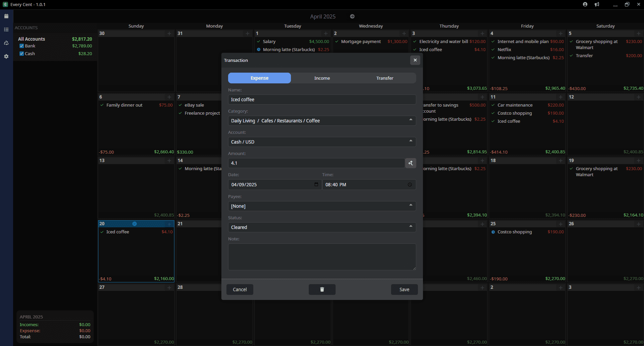This screenshot has height=346, width=644.
Task: Click the plus icon on Electricity bill day
Action: point(482,34)
